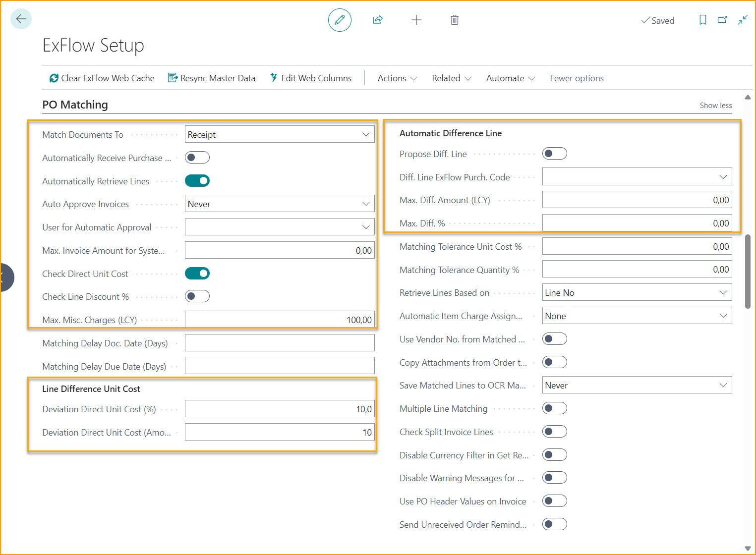Viewport: 756px width, 555px height.
Task: Click Edit Web Columns
Action: (311, 78)
